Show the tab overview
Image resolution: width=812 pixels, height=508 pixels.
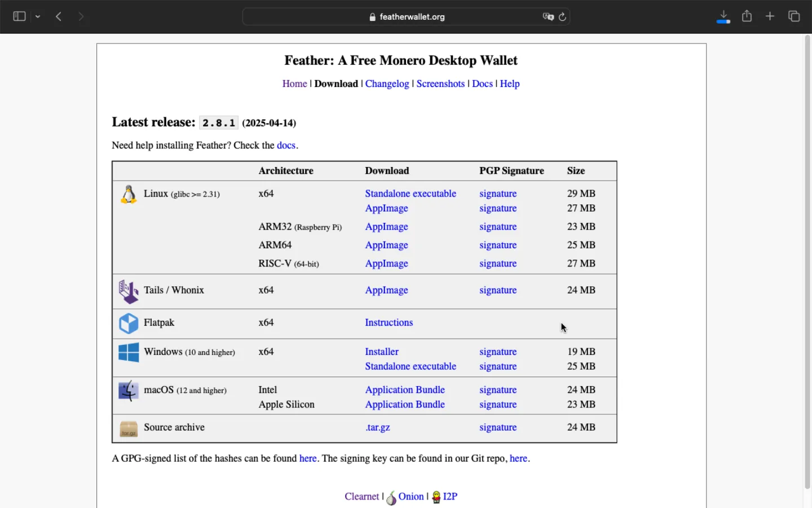point(794,16)
